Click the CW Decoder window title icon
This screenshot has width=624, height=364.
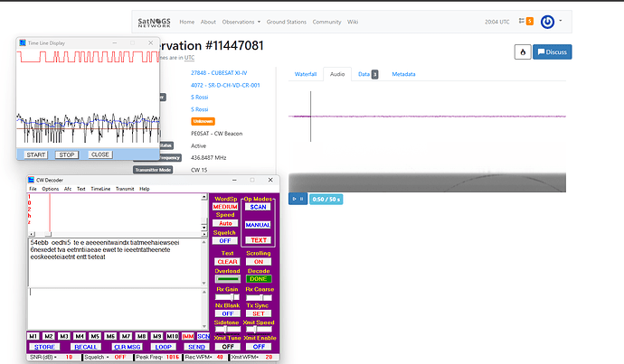(31, 180)
